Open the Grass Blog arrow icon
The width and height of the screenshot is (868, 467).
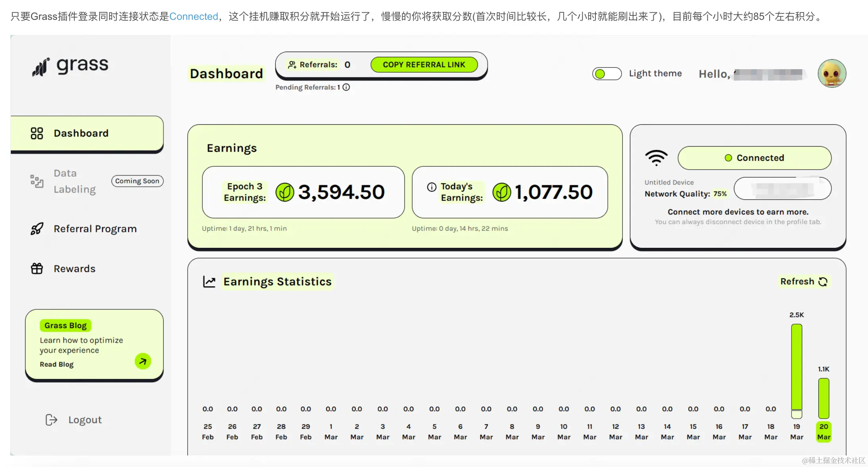143,361
